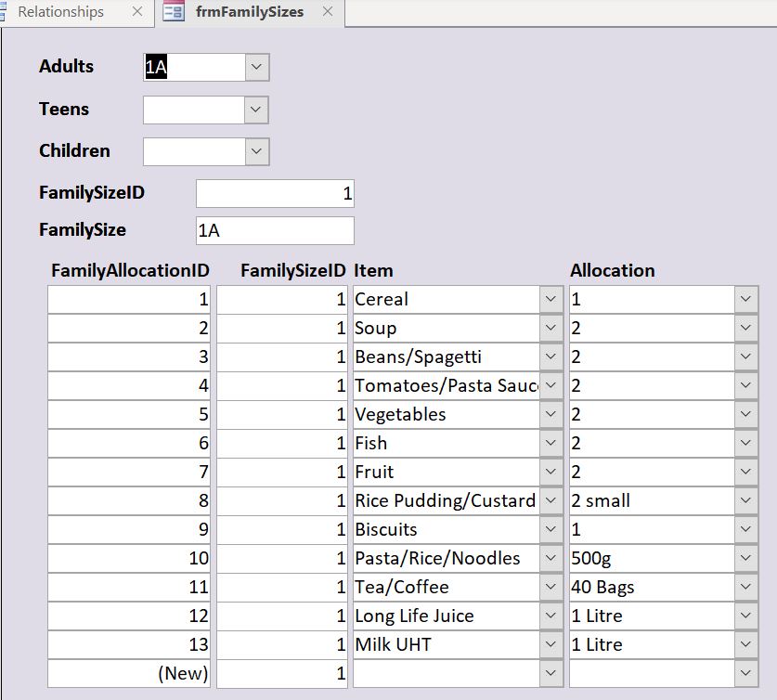Open the Item dropdown for Fish row
This screenshot has height=700, width=777.
(x=551, y=443)
